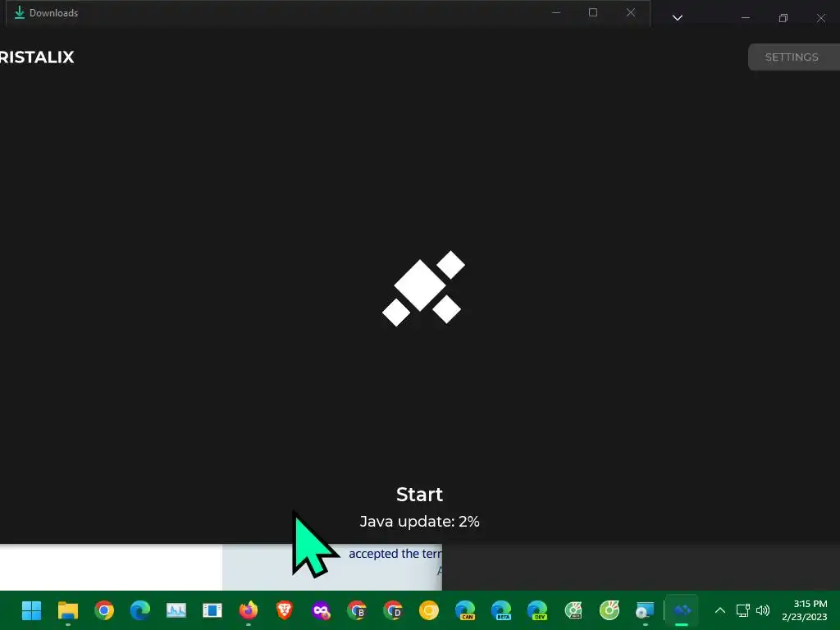Open the green swirl Beta app on the taskbar
Screen dimensions: 840x630
click(x=573, y=610)
